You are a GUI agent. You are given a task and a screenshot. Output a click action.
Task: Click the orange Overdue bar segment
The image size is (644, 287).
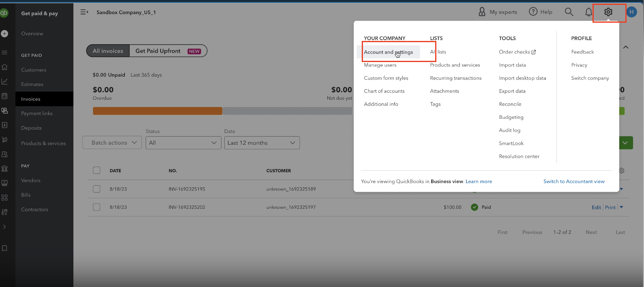pyautogui.click(x=157, y=111)
